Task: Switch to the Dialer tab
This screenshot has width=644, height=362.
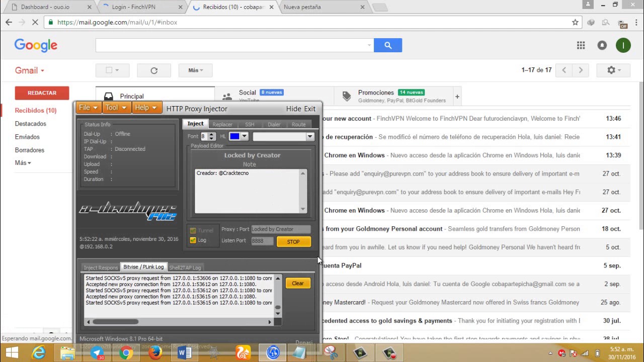Action: pos(274,124)
